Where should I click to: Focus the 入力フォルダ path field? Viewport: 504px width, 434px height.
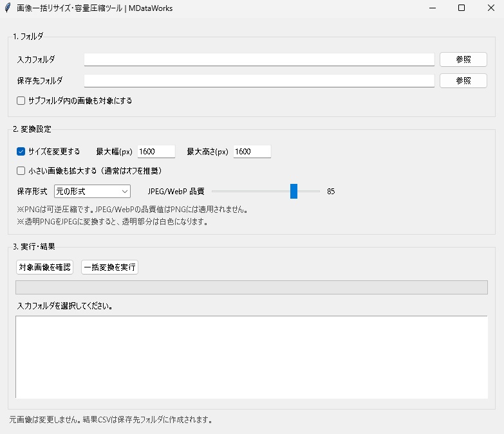click(259, 60)
